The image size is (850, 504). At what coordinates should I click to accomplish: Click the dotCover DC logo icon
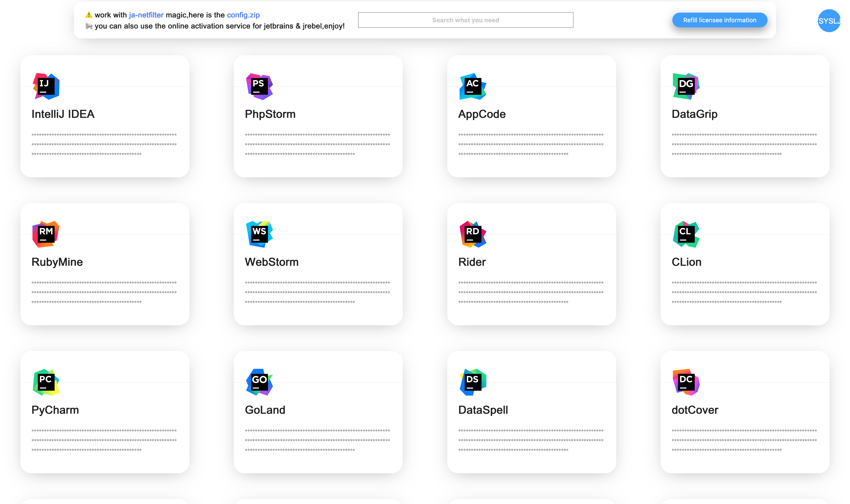click(x=686, y=382)
